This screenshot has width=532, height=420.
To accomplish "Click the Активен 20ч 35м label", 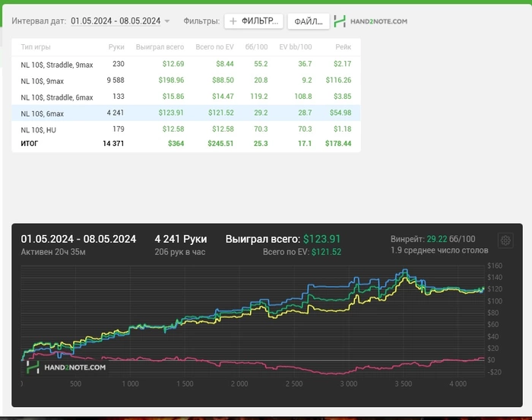I will point(53,252).
